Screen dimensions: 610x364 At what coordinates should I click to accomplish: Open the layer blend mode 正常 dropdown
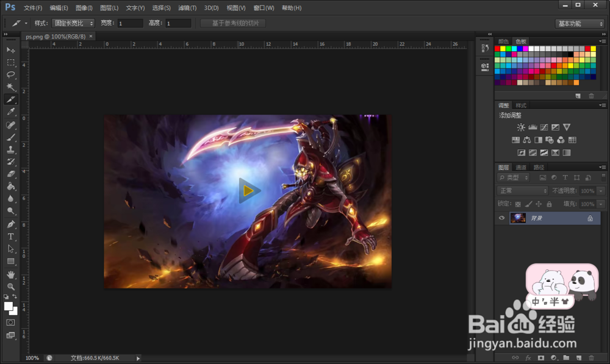523,191
